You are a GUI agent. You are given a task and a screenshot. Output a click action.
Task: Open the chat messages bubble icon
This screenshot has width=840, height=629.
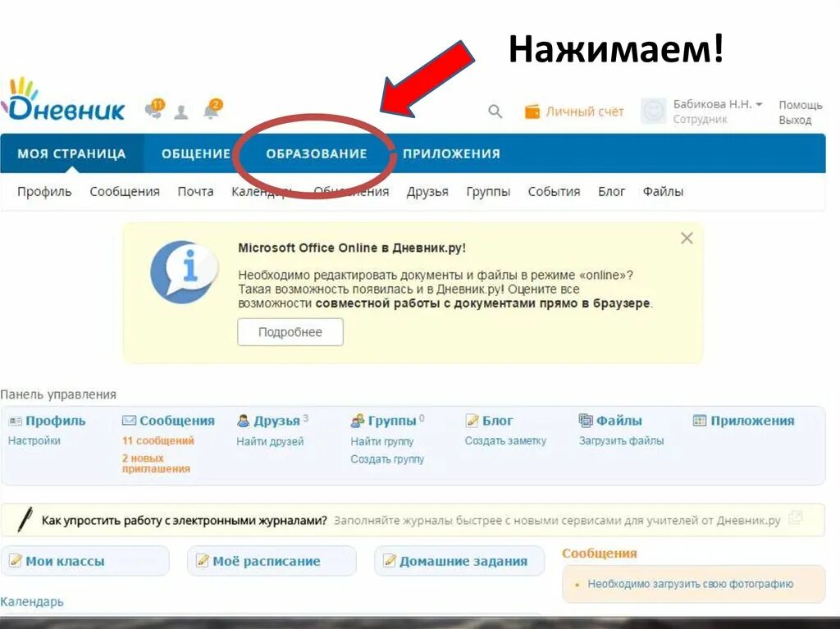click(x=155, y=109)
